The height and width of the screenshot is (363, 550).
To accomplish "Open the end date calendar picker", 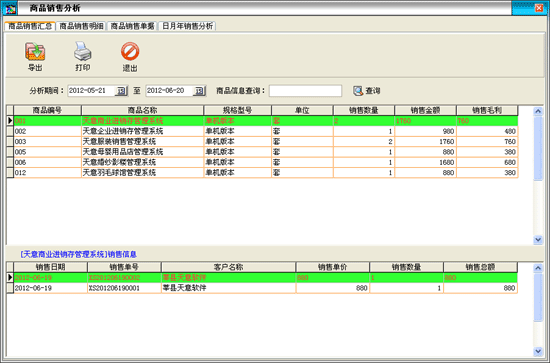I will [199, 91].
